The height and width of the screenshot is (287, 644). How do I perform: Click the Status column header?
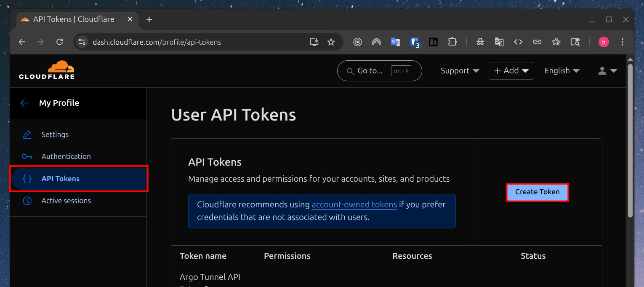click(x=533, y=256)
